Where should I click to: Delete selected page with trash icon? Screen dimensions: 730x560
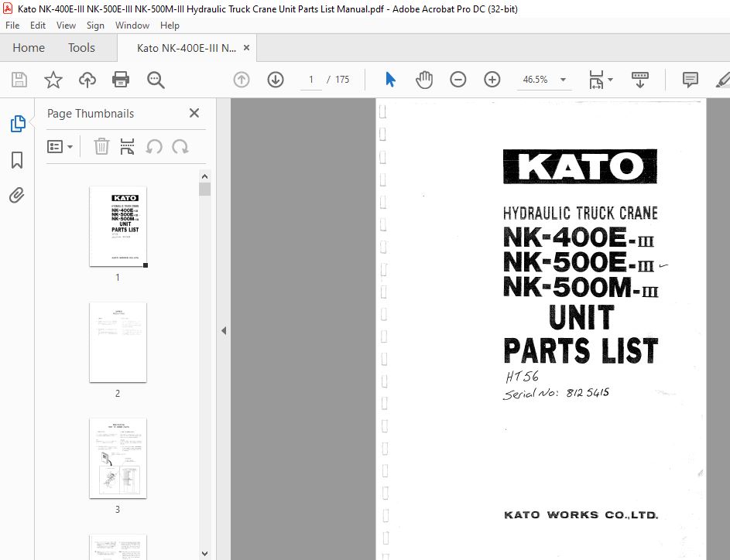(101, 146)
